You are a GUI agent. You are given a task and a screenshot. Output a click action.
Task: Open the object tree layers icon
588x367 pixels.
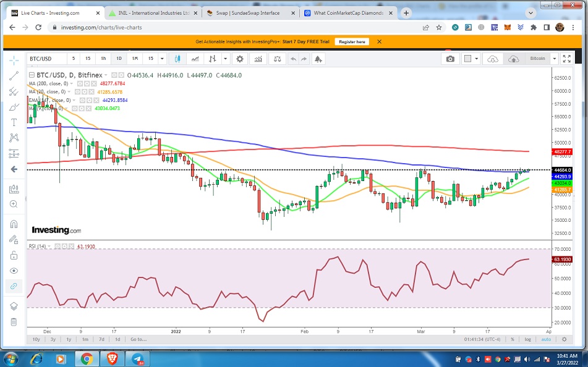click(x=14, y=306)
